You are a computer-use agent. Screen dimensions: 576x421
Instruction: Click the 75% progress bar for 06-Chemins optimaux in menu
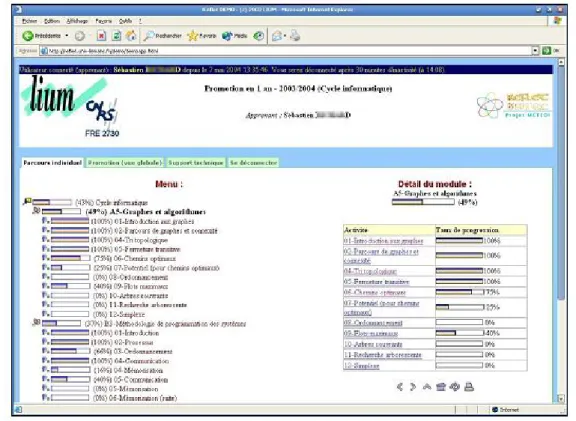point(71,258)
